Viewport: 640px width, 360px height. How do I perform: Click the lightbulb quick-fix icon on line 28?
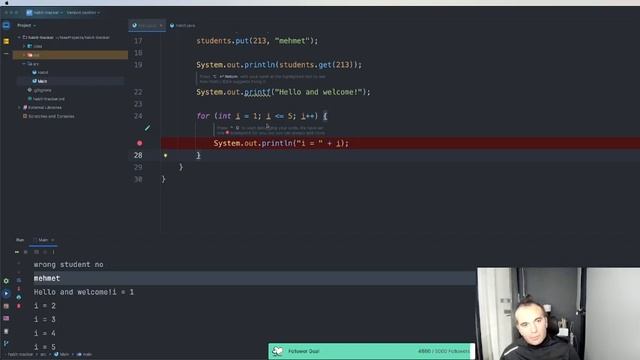165,156
